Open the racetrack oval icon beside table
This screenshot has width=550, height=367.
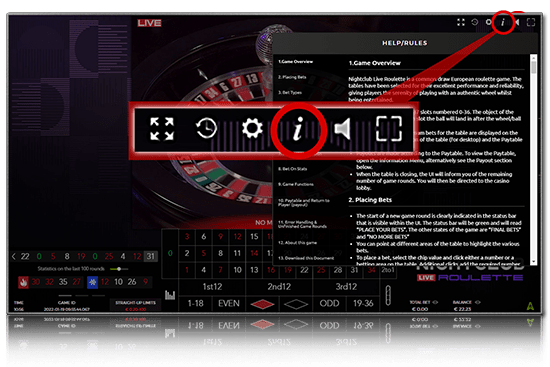pyautogui.click(x=388, y=295)
